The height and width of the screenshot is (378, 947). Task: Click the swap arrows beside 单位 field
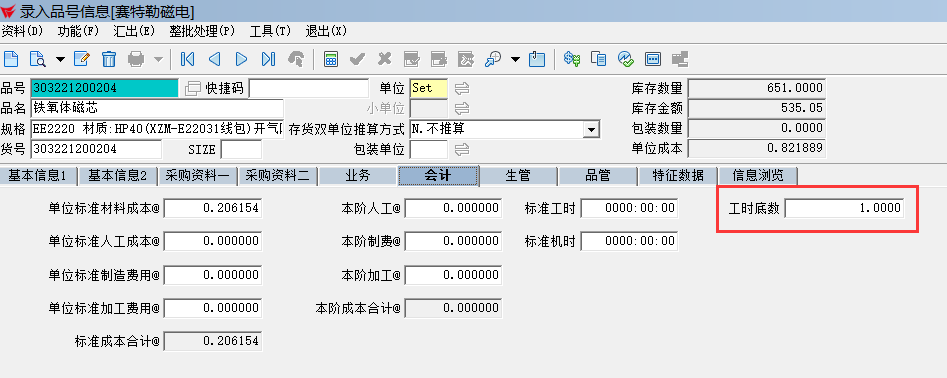(x=462, y=88)
